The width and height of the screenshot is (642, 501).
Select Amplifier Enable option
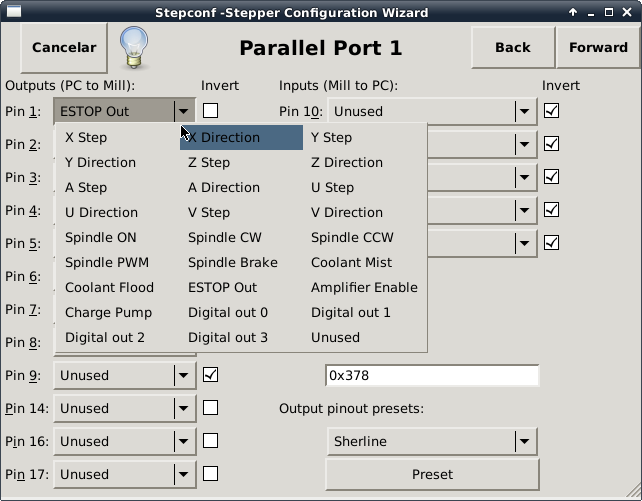(x=364, y=287)
